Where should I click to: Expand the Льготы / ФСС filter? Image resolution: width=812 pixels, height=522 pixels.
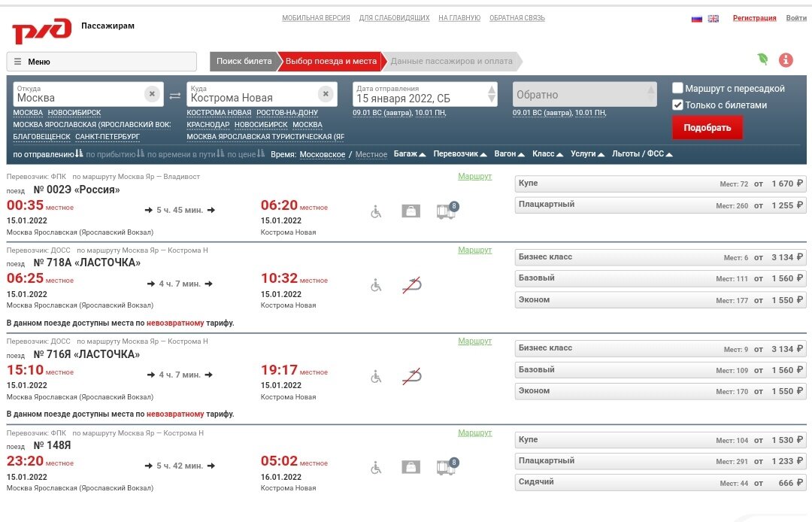point(642,153)
